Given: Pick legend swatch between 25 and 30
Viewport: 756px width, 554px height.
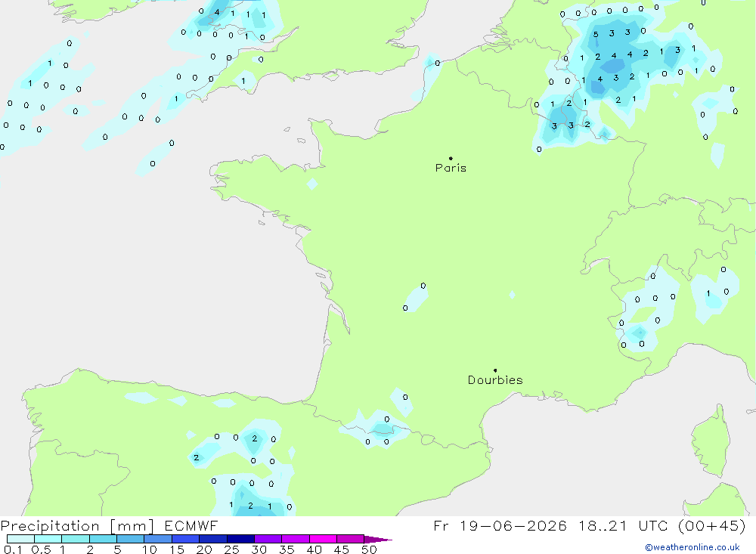Looking at the screenshot, I should pos(240,539).
